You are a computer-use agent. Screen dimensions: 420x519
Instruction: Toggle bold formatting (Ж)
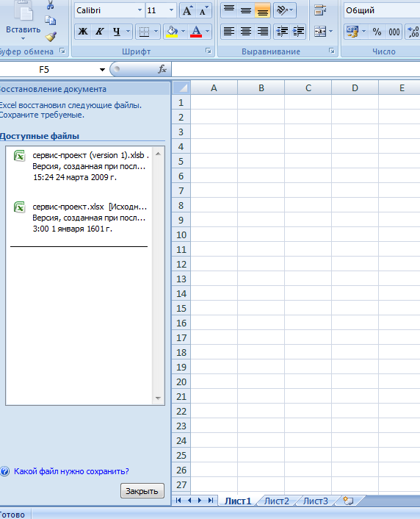[83, 32]
